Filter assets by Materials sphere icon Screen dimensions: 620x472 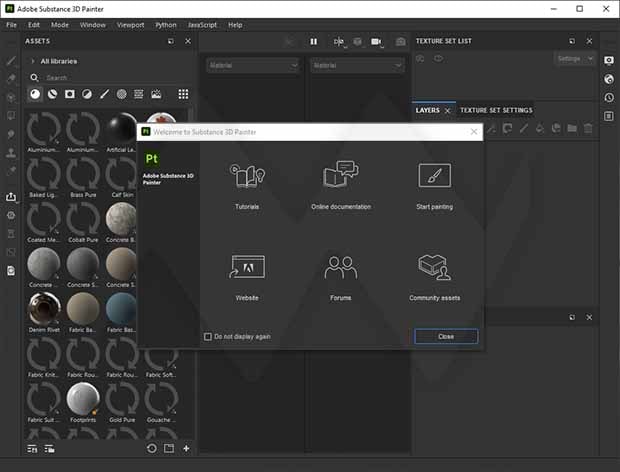coord(35,94)
